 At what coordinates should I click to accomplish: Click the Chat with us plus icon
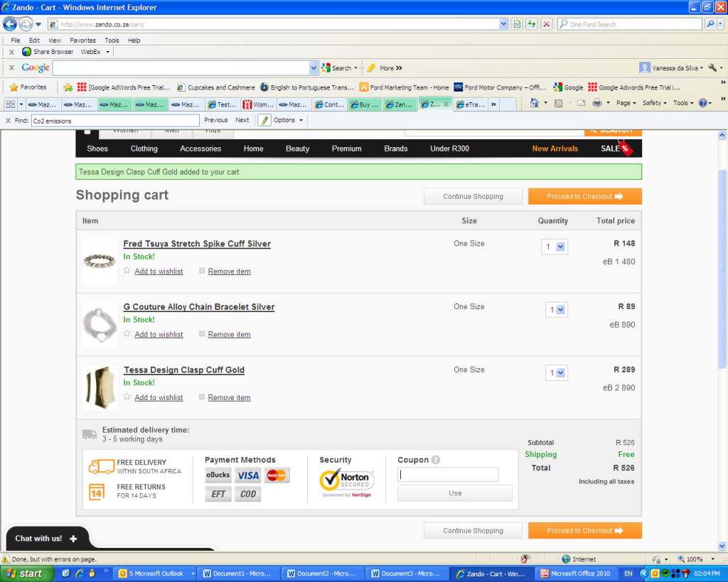tap(73, 539)
